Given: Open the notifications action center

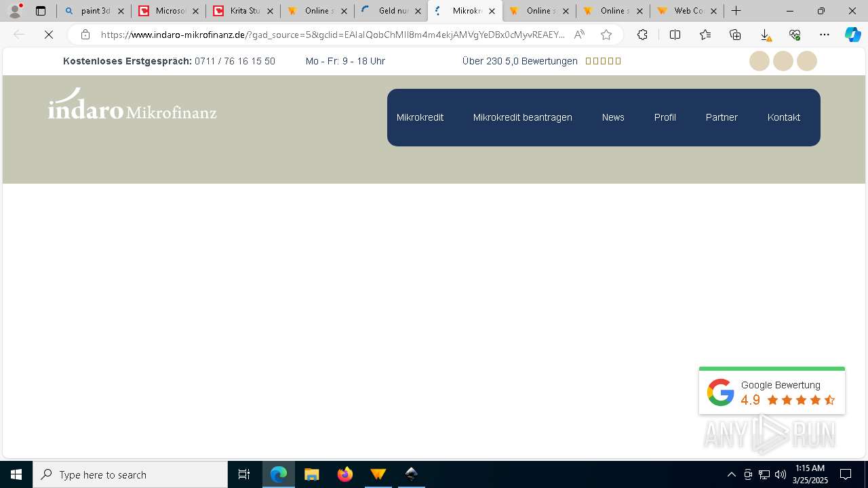Looking at the screenshot, I should (x=846, y=474).
